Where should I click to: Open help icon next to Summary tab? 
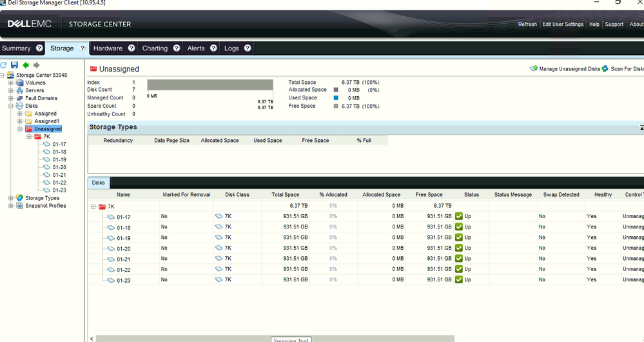coord(39,48)
